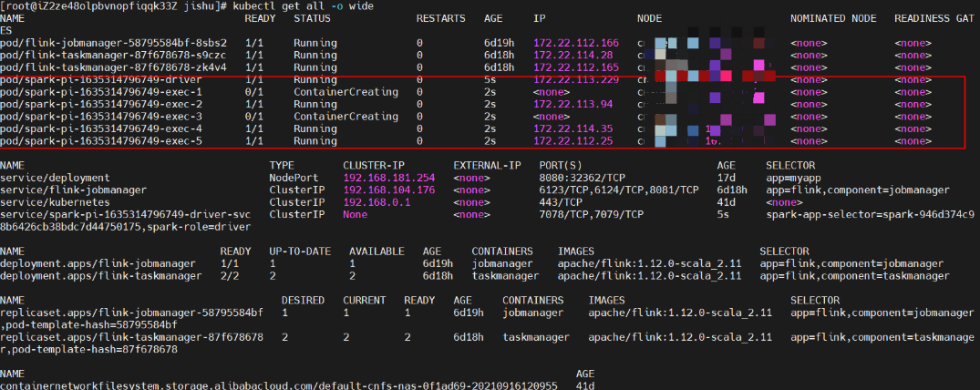The width and height of the screenshot is (980, 390).
Task: Click the kubectl get all -o wide command
Action: click(x=304, y=6)
